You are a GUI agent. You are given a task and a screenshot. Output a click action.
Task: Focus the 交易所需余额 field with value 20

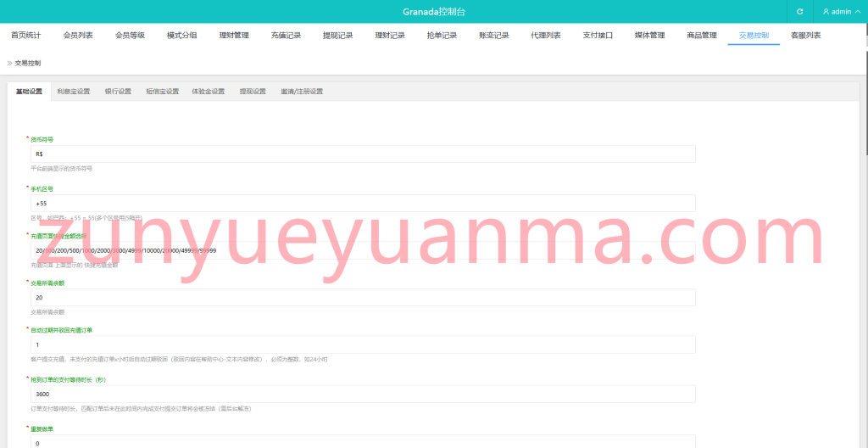point(363,297)
